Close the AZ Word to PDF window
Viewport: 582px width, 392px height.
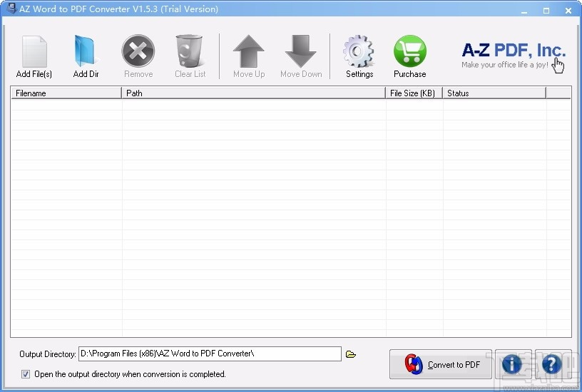pyautogui.click(x=568, y=11)
